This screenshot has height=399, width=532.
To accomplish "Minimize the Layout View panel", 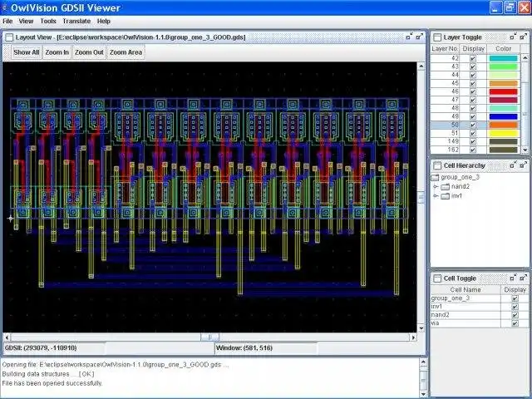I will [409, 37].
